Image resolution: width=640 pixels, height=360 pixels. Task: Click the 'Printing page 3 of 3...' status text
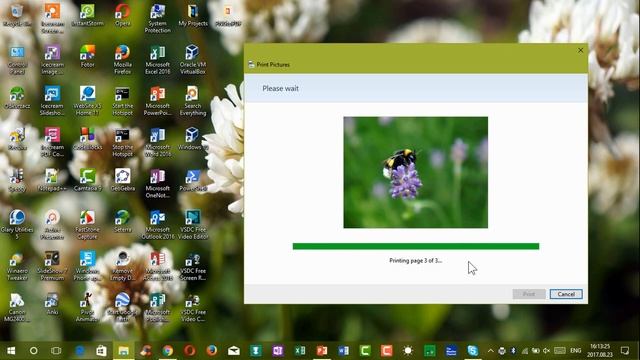tap(416, 260)
